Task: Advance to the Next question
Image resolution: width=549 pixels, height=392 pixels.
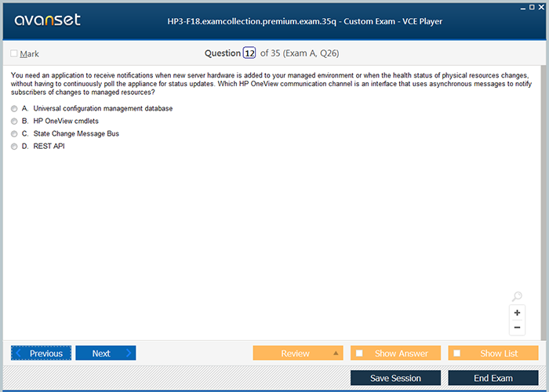Action: (105, 354)
